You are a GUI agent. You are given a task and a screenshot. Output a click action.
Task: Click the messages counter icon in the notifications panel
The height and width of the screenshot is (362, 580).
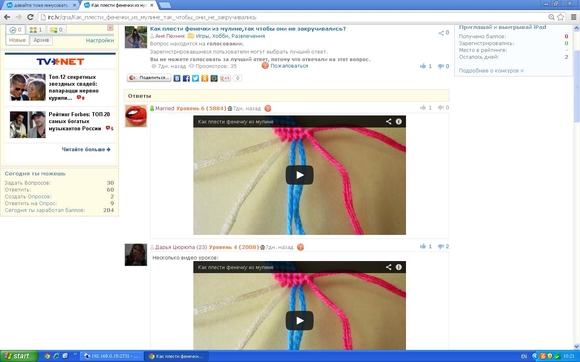click(57, 30)
